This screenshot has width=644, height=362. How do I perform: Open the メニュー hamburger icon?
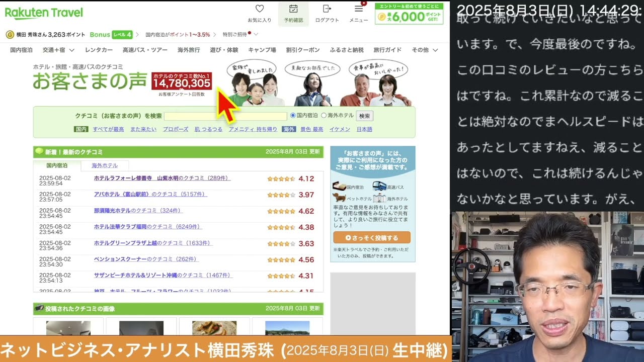coord(359,9)
